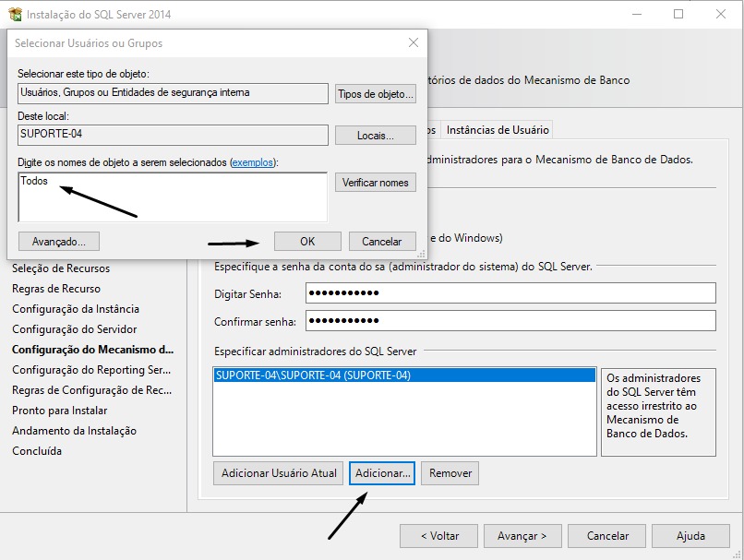
Task: Remove the selected administrator
Action: (450, 473)
